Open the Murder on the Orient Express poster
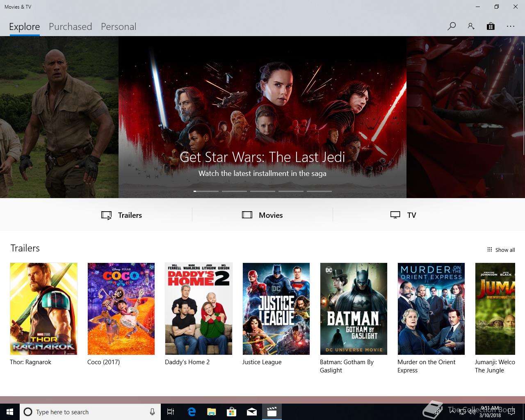525x420 pixels. [431, 309]
